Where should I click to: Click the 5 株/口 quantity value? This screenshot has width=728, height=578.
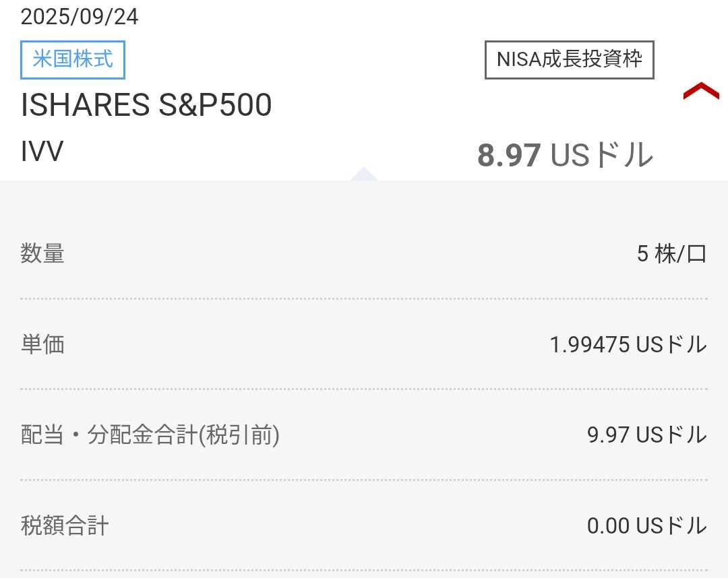point(671,254)
